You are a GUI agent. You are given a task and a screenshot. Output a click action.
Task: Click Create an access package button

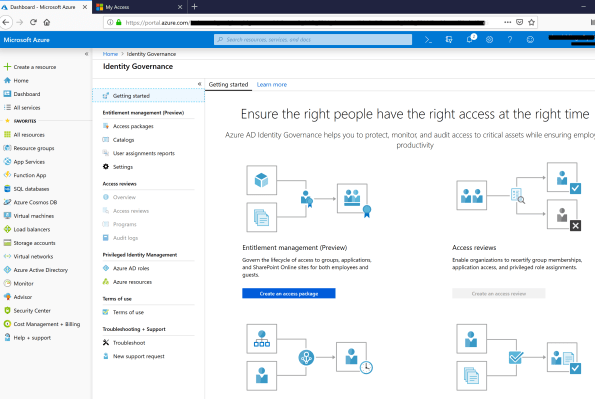coord(289,293)
